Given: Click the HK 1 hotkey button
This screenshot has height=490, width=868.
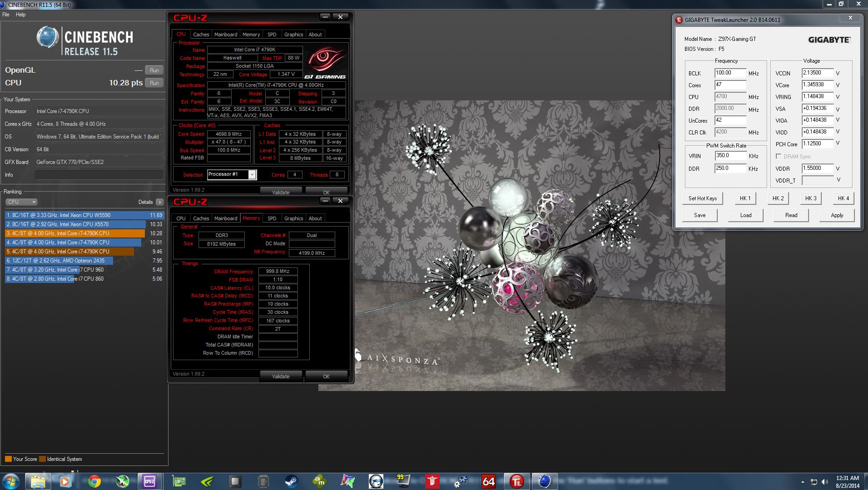Looking at the screenshot, I should (x=745, y=198).
